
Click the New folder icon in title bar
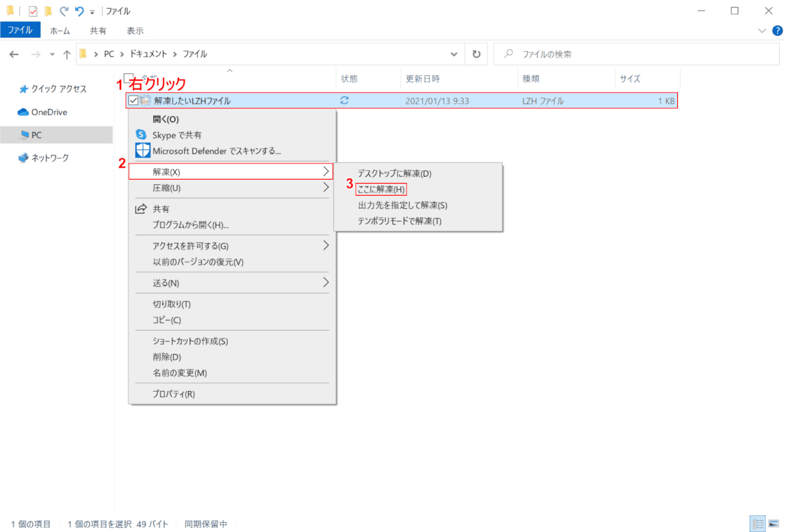tap(48, 11)
